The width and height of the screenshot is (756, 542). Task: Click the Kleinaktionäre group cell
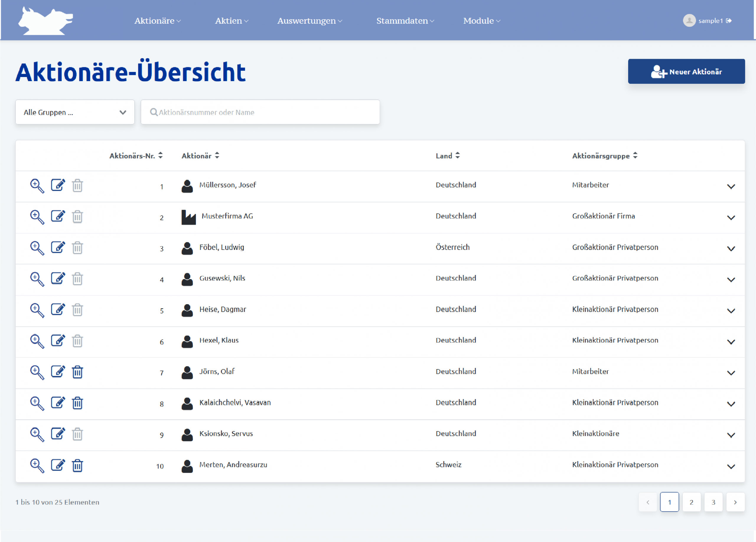coord(596,433)
